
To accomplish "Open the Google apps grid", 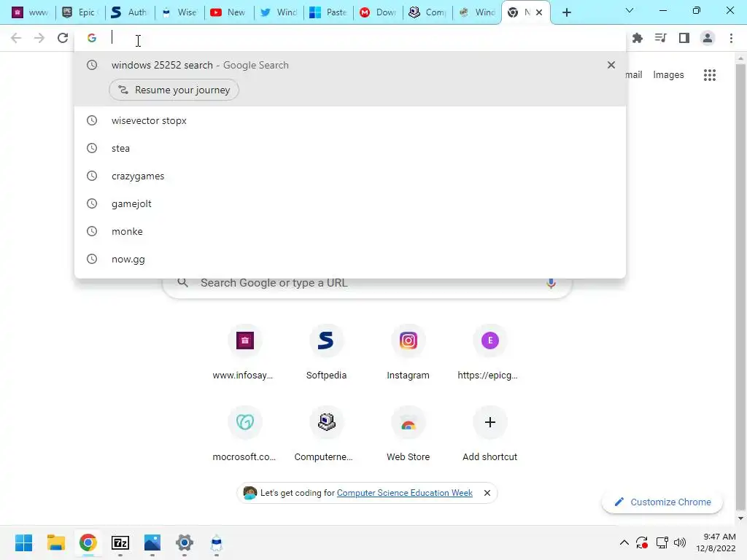I will coord(709,75).
